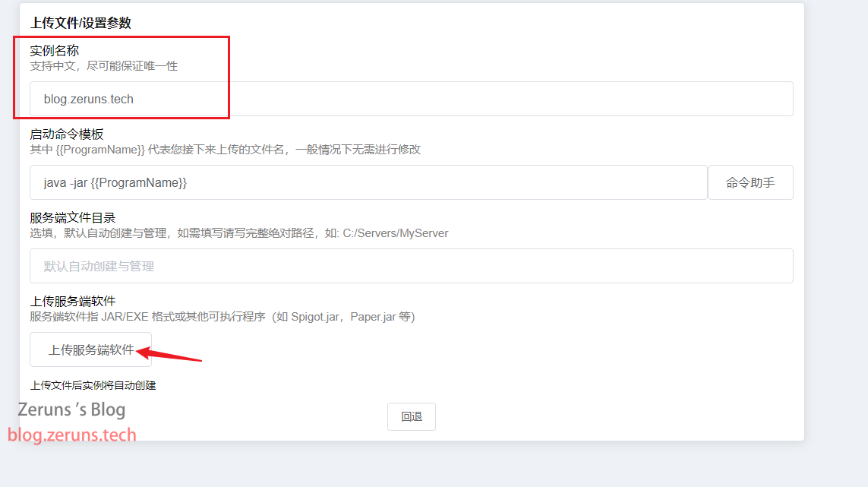Click the 实例名称 field containing blog.zeruns.tech

pyautogui.click(x=412, y=99)
